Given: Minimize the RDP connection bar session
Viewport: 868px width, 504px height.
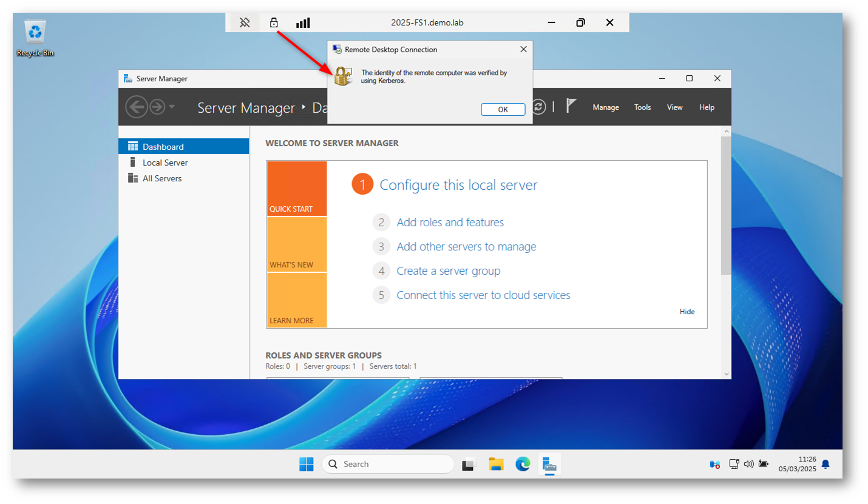Looking at the screenshot, I should coord(551,23).
